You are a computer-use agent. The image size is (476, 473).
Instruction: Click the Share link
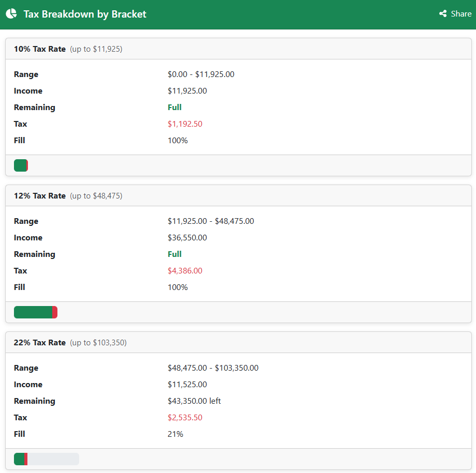(459, 13)
